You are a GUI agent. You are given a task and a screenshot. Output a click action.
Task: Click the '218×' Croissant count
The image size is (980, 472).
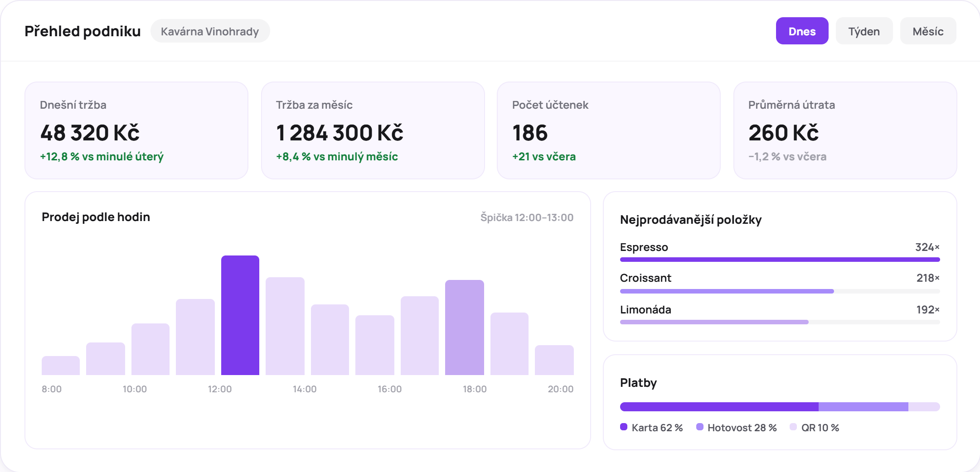click(928, 278)
